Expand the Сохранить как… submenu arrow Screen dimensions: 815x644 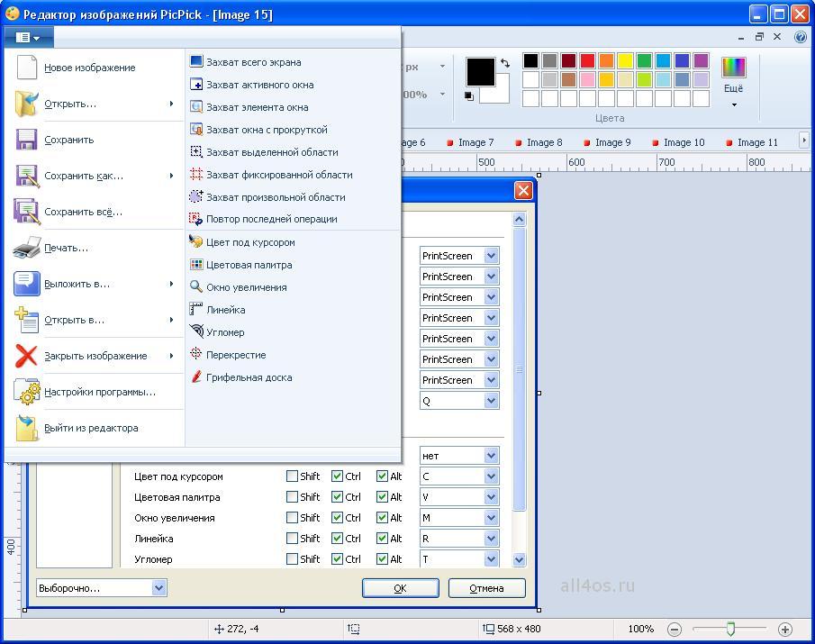[x=171, y=176]
